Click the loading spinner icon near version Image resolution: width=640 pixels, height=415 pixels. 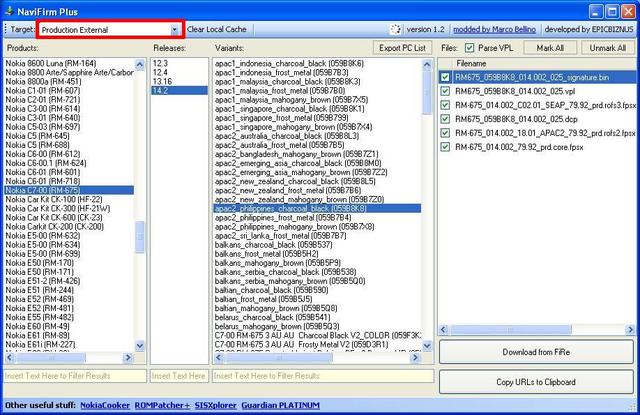pyautogui.click(x=395, y=29)
